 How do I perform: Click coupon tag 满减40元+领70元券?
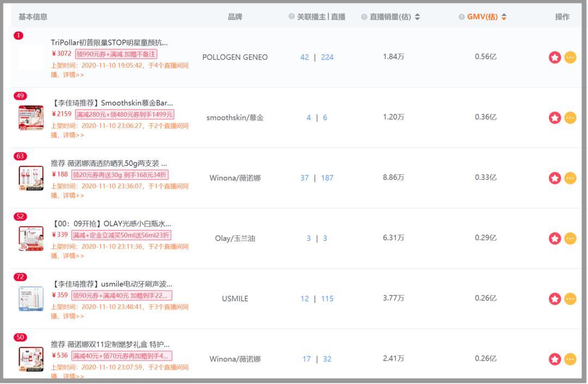pos(121,356)
